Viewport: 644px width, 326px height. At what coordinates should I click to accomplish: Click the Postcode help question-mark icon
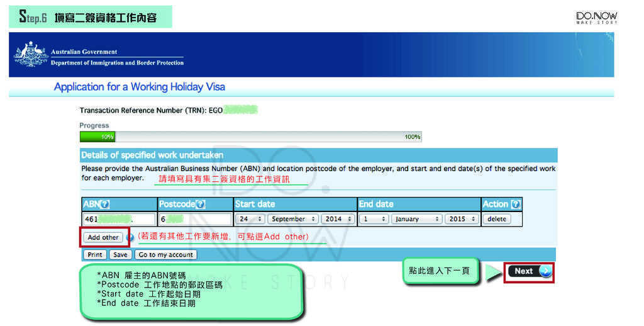click(x=201, y=205)
